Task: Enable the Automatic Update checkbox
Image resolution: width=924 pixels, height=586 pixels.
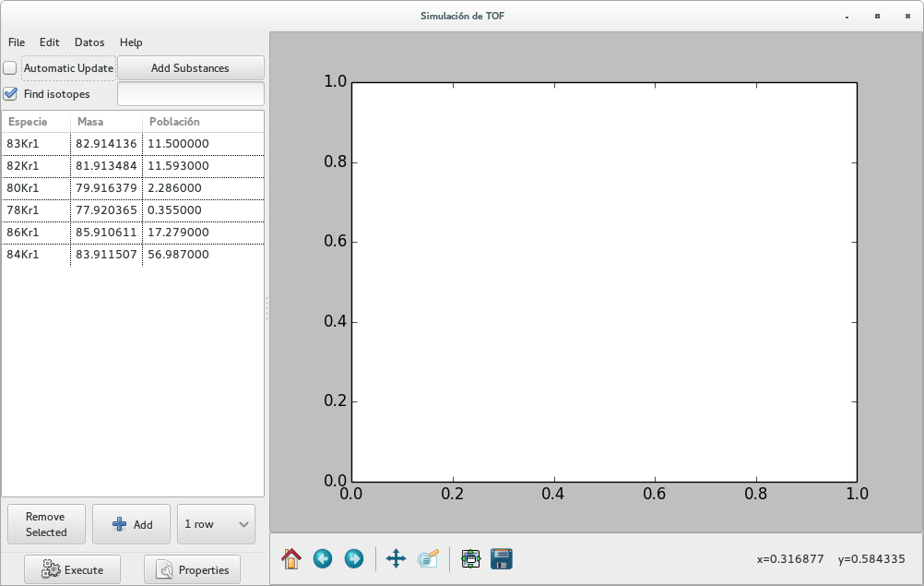Action: [10, 67]
